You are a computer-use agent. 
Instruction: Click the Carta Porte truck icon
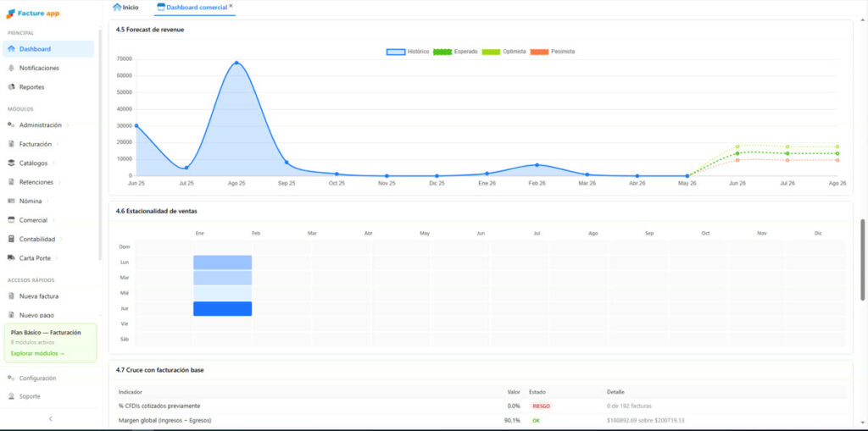click(11, 257)
